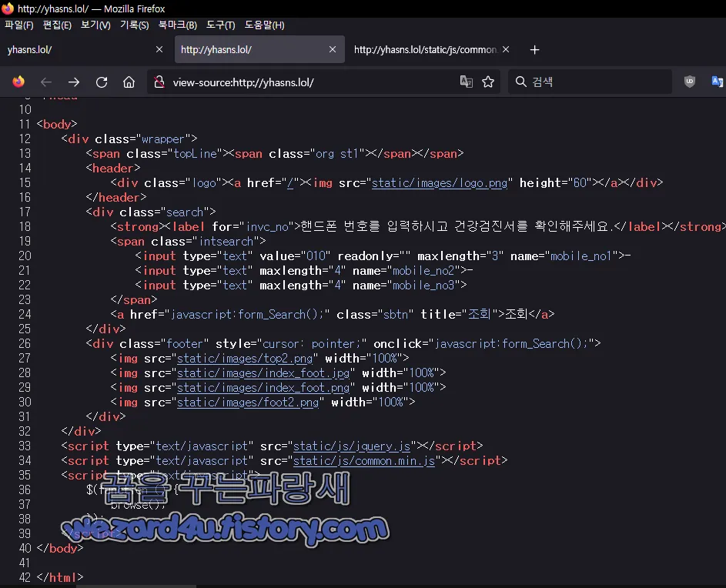The width and height of the screenshot is (726, 588).
Task: Open the 북마크(B) menu
Action: coord(177,25)
